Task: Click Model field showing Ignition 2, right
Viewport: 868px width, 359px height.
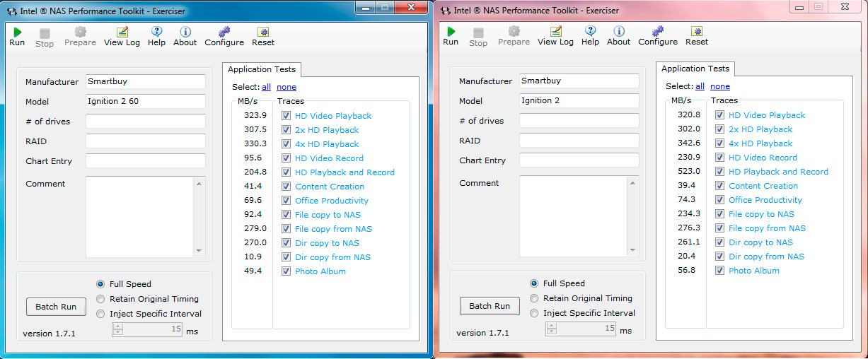Action: click(579, 101)
